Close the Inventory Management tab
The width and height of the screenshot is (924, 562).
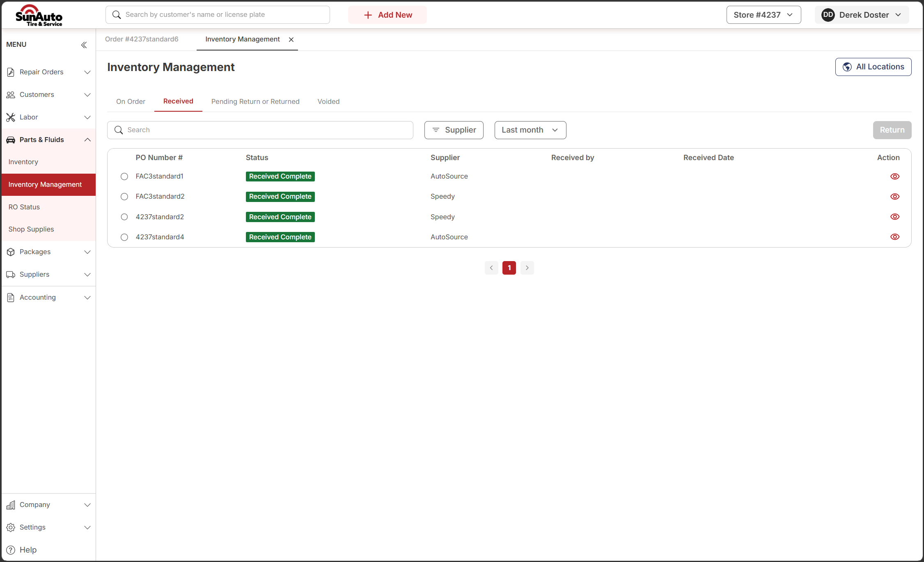291,40
